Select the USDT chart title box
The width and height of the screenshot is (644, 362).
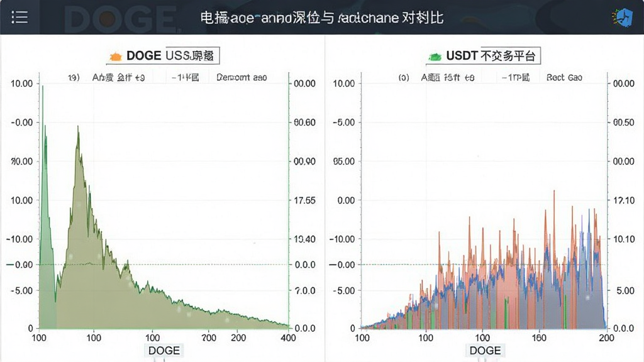point(483,55)
